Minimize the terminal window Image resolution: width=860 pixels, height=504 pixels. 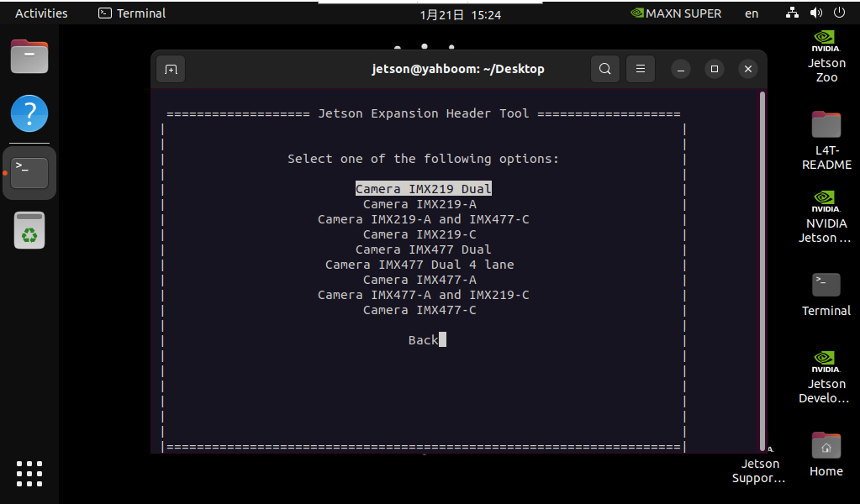[681, 69]
